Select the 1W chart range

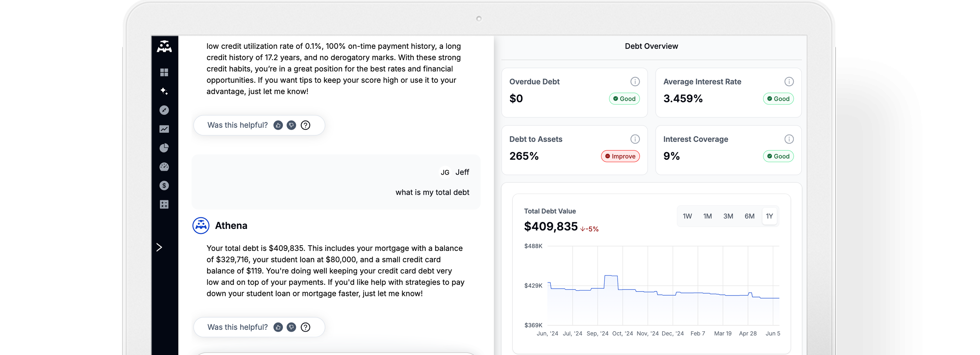tap(687, 216)
